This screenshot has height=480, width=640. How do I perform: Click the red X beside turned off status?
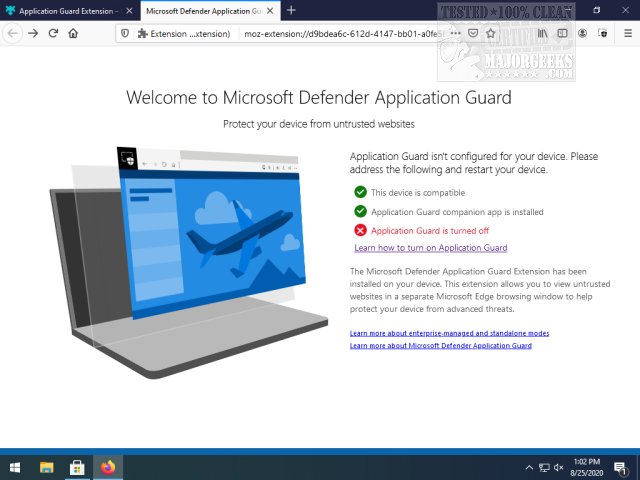pos(360,231)
